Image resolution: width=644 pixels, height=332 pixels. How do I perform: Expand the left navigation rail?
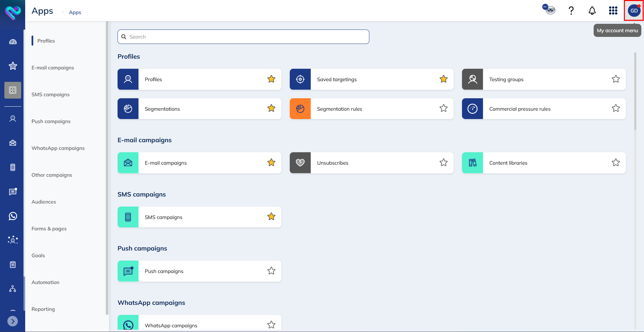coord(13,321)
